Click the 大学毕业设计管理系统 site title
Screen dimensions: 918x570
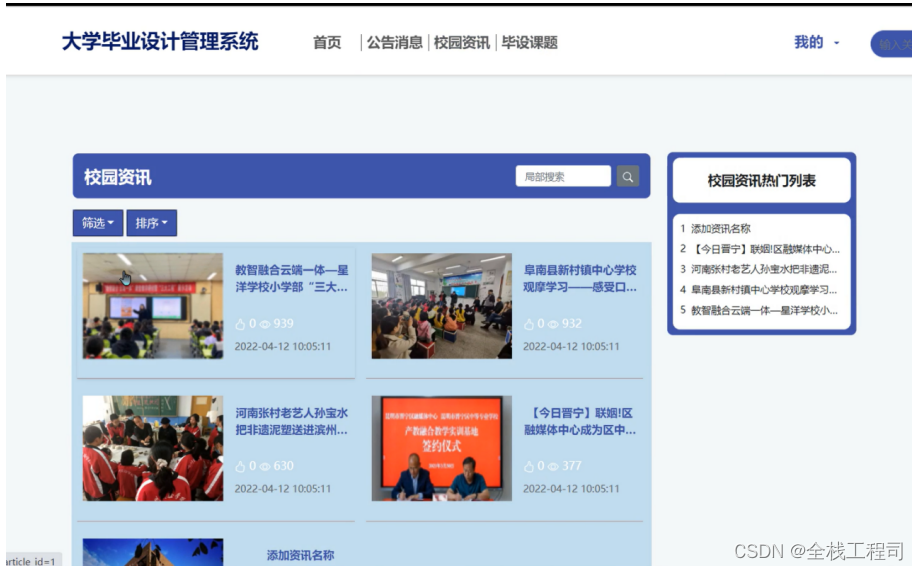tap(160, 42)
